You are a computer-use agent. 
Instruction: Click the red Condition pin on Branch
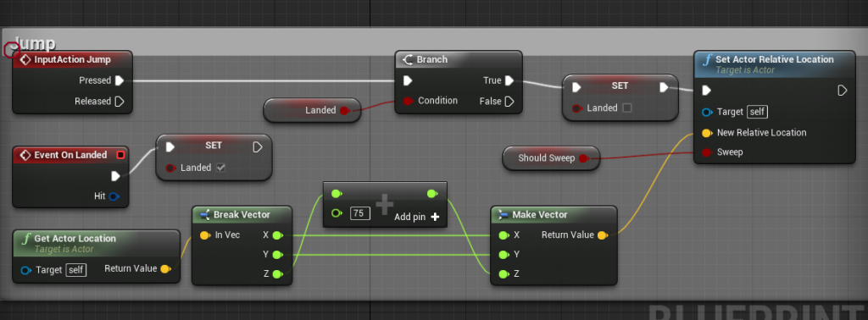409,101
